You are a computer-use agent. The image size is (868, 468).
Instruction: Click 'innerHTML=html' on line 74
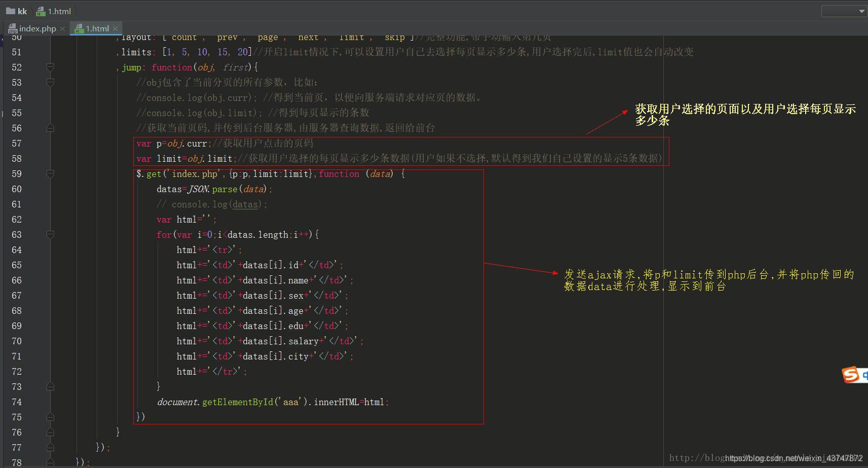pos(349,402)
